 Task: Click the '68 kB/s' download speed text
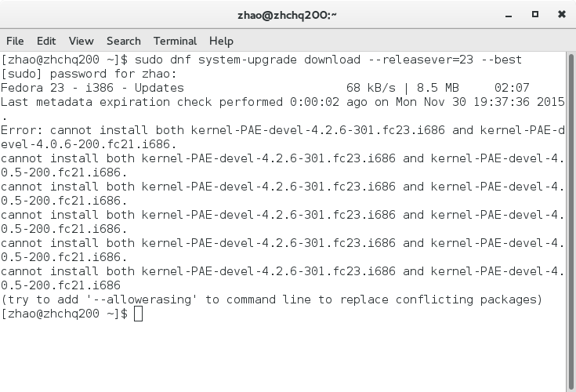pyautogui.click(x=371, y=88)
